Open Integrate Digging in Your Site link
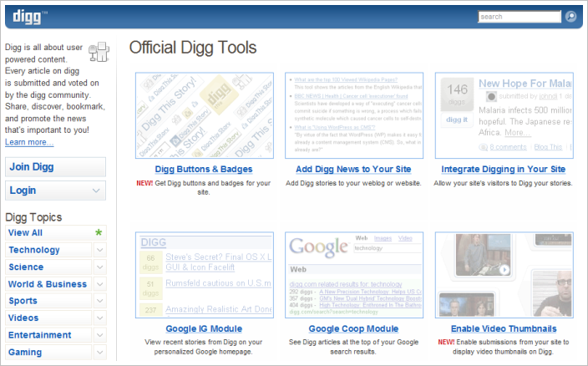 coord(504,169)
